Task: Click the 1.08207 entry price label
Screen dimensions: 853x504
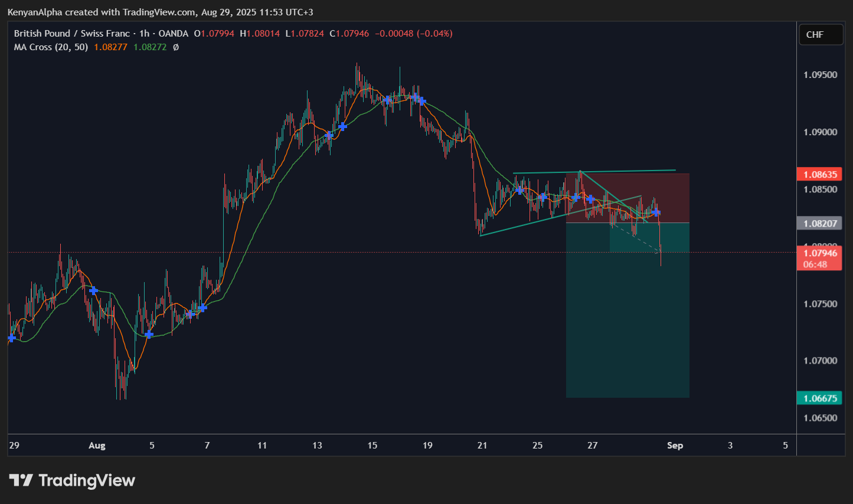Action: [x=819, y=223]
